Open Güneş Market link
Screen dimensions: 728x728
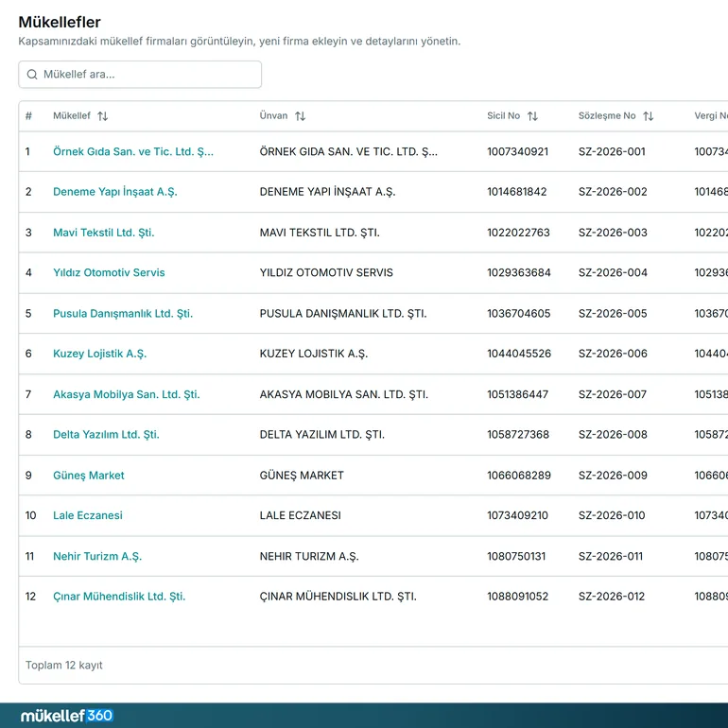(x=89, y=476)
